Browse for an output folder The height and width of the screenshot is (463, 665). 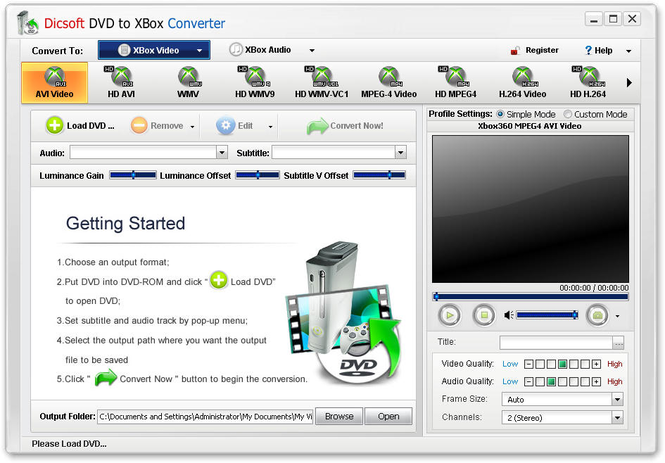coord(339,416)
